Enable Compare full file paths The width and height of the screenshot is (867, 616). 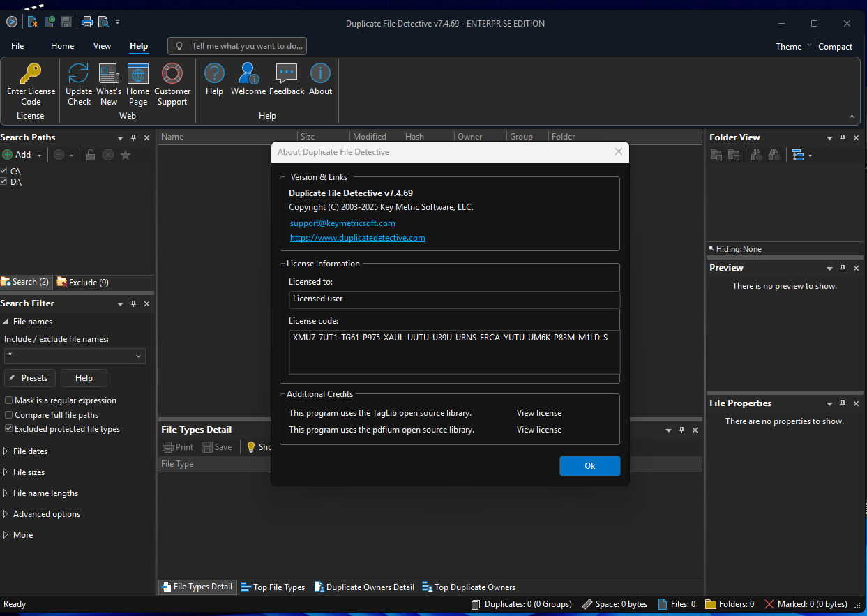[x=8, y=415]
